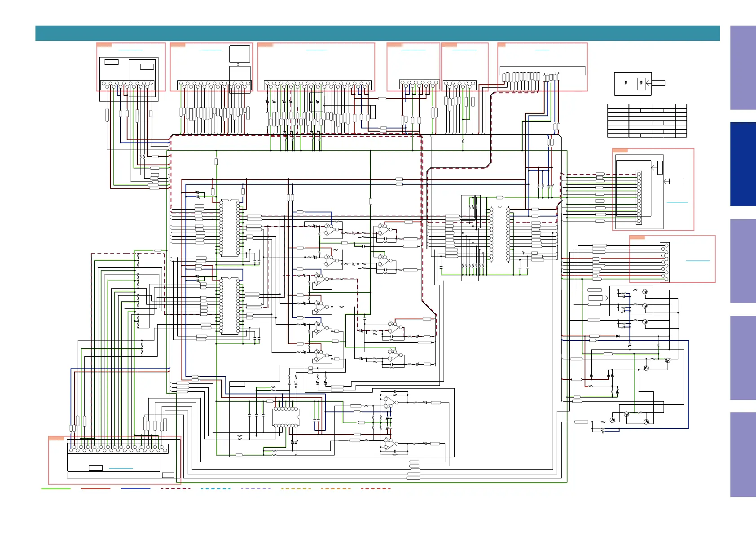Image resolution: width=756 pixels, height=535 pixels.
Task: Follow the link in the widest top connector box
Action: (x=316, y=51)
